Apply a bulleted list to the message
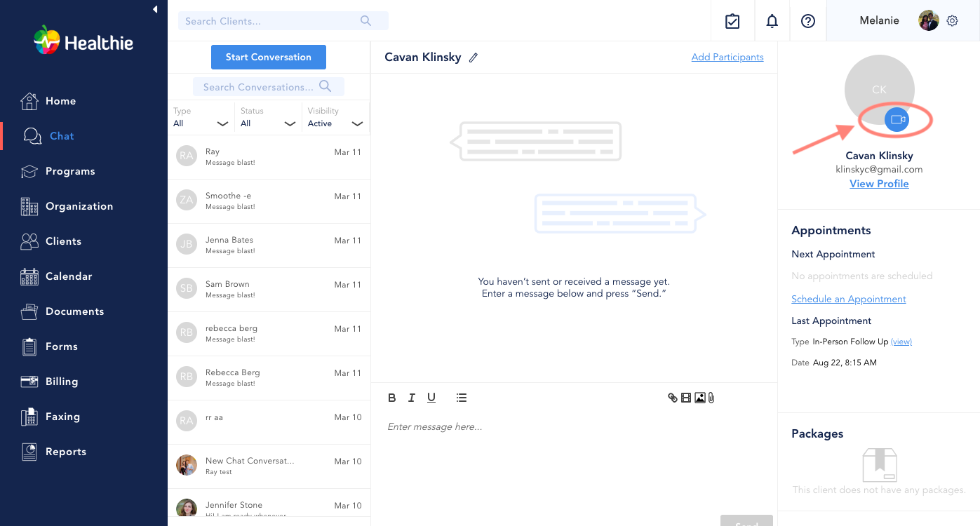The height and width of the screenshot is (526, 980). coord(461,398)
